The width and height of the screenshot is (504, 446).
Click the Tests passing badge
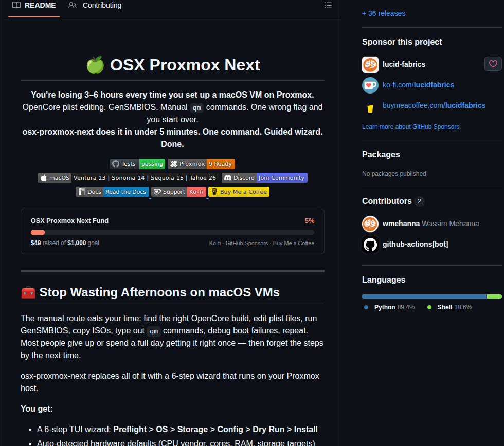click(138, 164)
